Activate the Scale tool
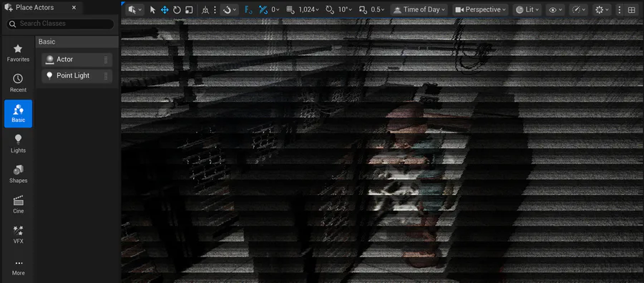 click(x=188, y=10)
